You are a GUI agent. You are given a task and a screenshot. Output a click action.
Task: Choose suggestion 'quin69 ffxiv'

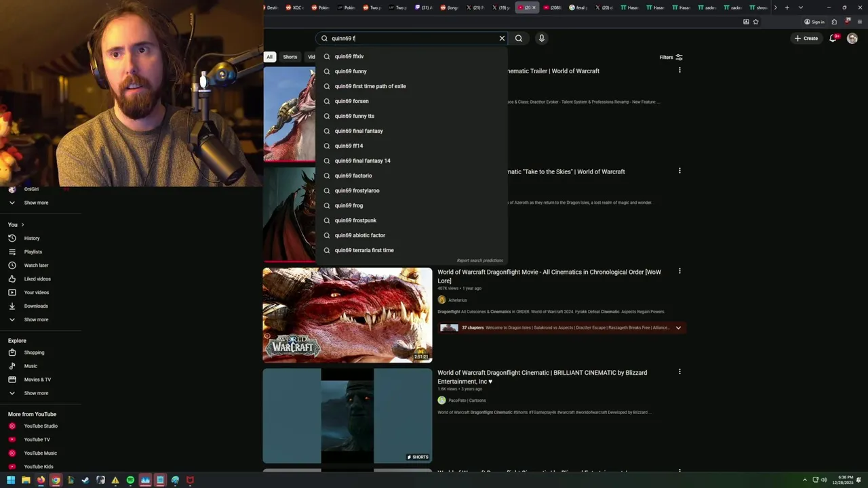pyautogui.click(x=412, y=56)
